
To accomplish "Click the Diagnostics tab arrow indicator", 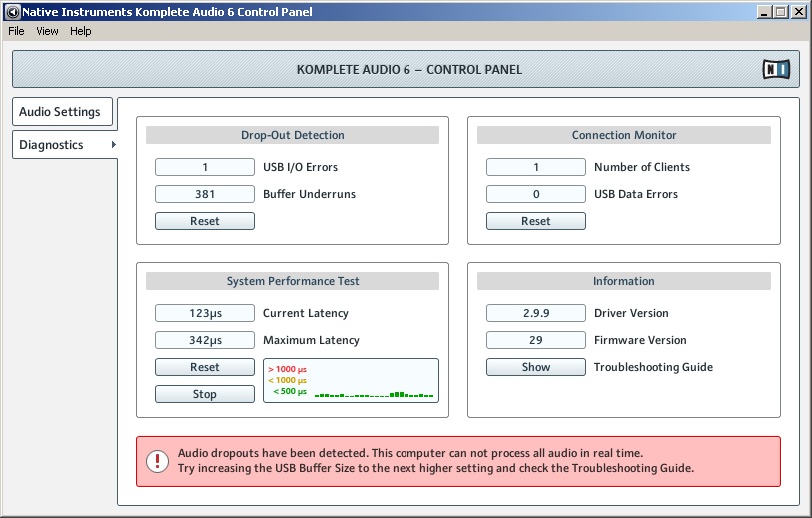I will point(114,145).
